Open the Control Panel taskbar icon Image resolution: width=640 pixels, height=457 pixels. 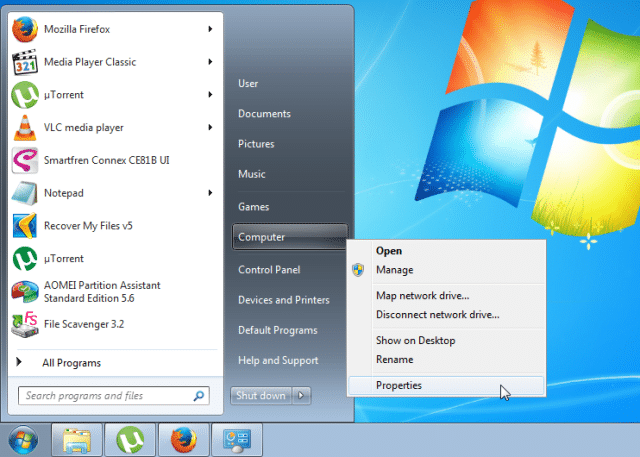[237, 440]
